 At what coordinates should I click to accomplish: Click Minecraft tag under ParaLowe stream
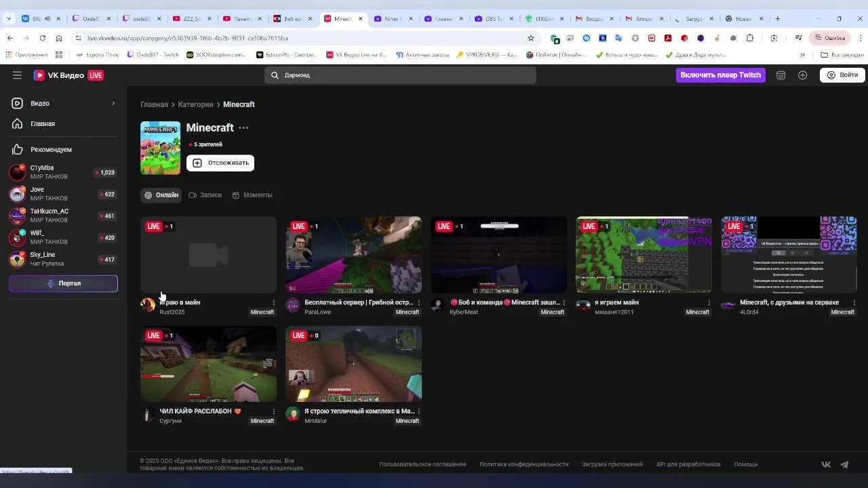[x=408, y=312]
